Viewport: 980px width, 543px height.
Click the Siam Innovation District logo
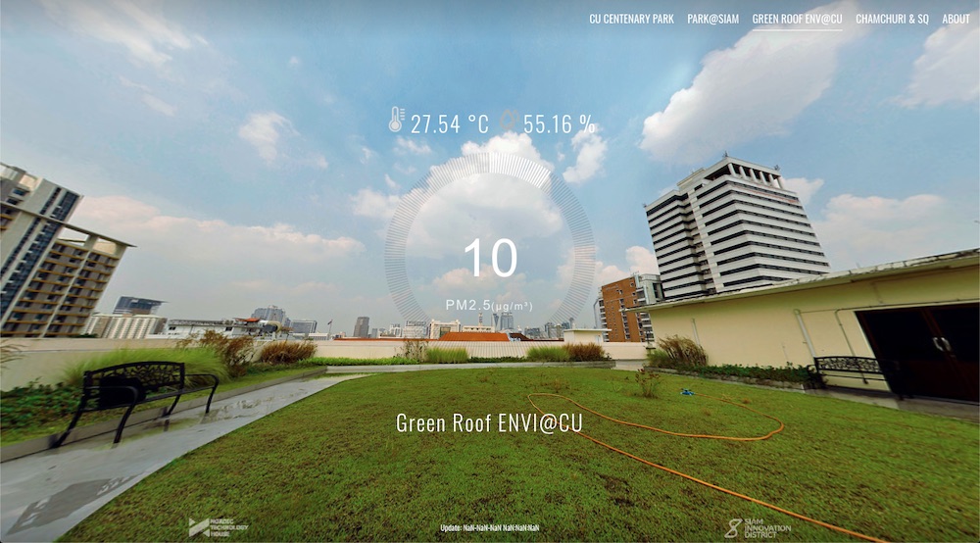pos(757,527)
